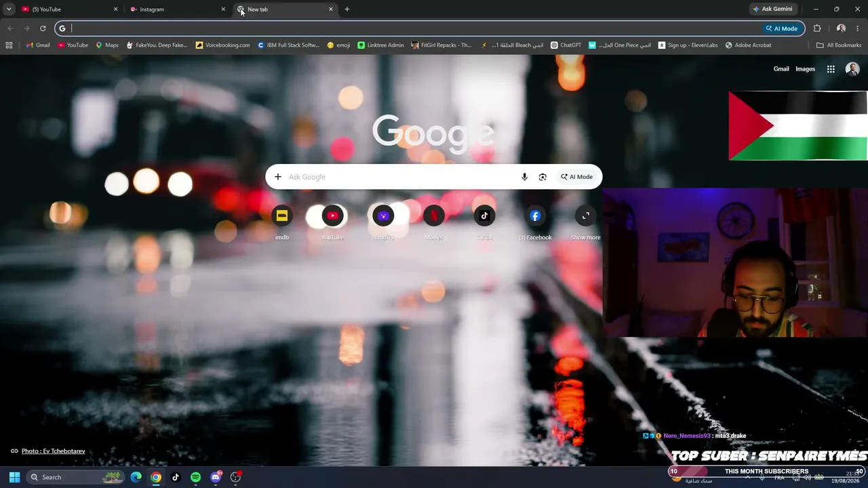Open the Sign up - ElevenLabs bookmark
868x488 pixels.
[688, 45]
